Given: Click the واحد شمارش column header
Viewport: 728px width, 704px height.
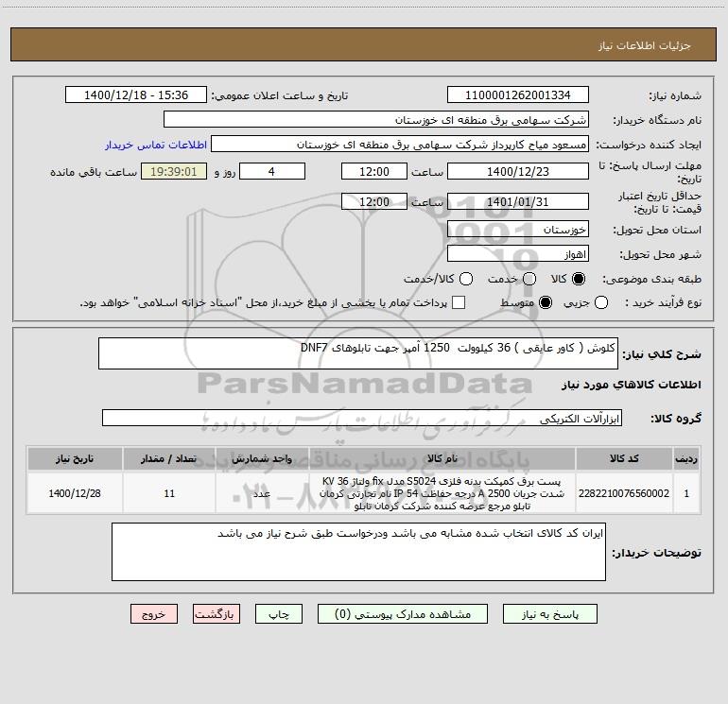Looking at the screenshot, I should tap(262, 458).
